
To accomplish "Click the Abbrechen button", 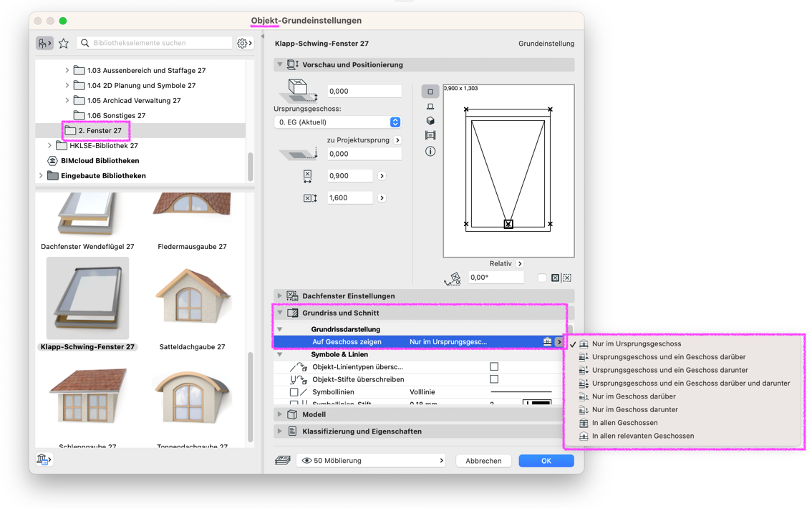I will (x=483, y=461).
